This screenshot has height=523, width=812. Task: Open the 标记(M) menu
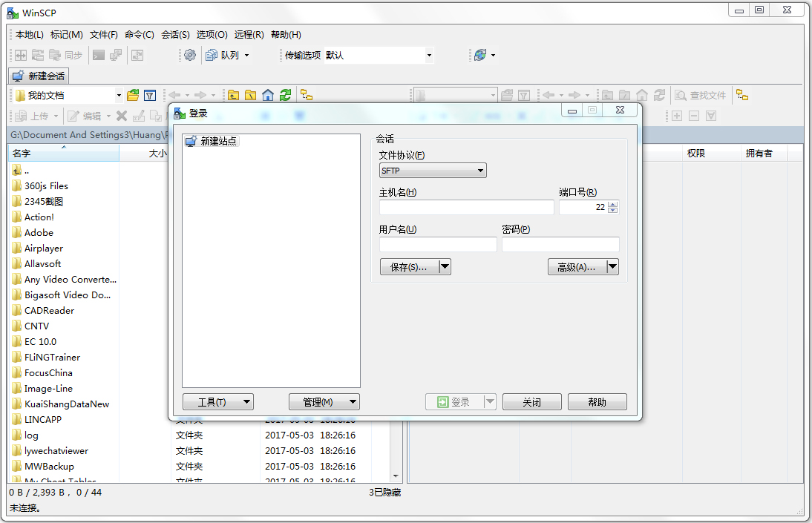click(66, 35)
